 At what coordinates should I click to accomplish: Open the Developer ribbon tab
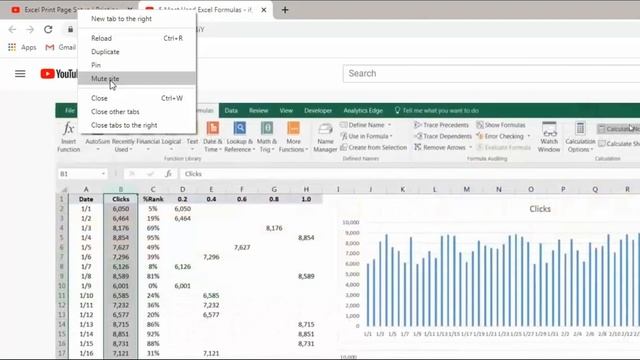[318, 111]
